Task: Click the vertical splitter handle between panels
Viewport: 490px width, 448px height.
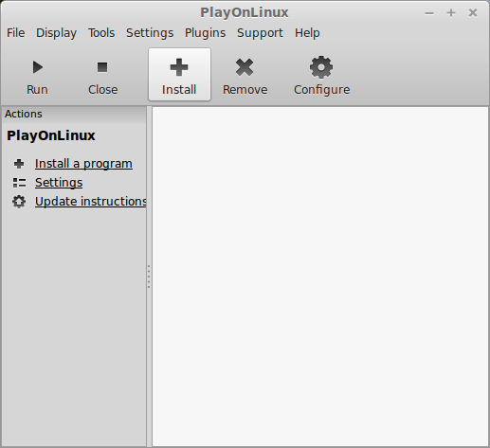Action: pyautogui.click(x=149, y=277)
